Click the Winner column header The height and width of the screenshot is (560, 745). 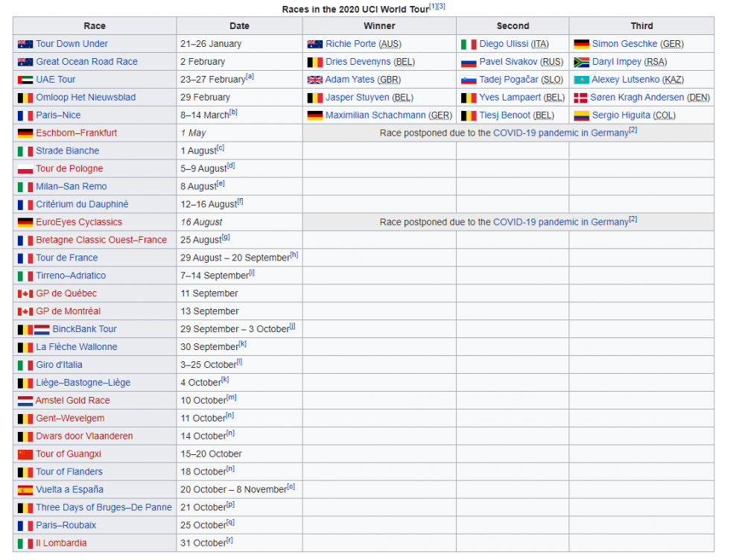tap(379, 26)
